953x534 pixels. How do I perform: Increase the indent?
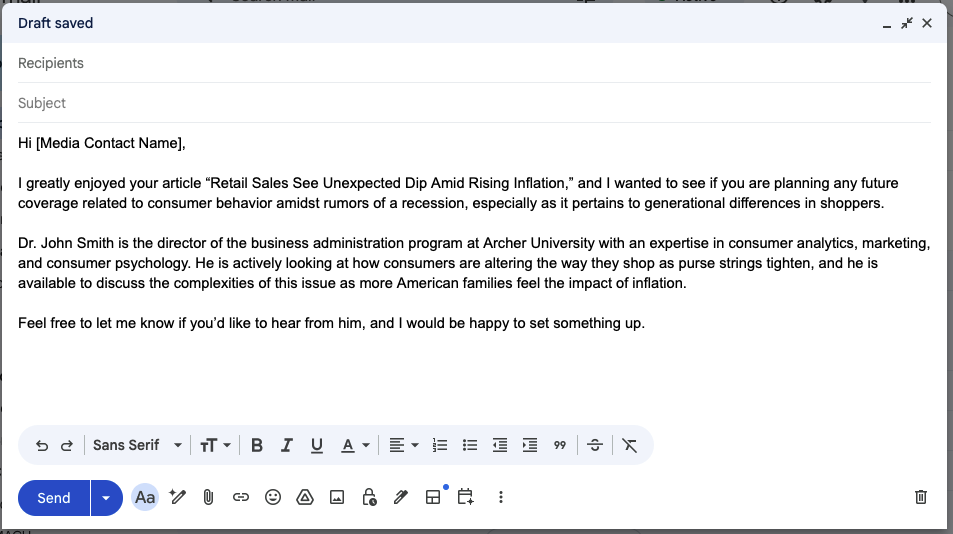tap(530, 445)
